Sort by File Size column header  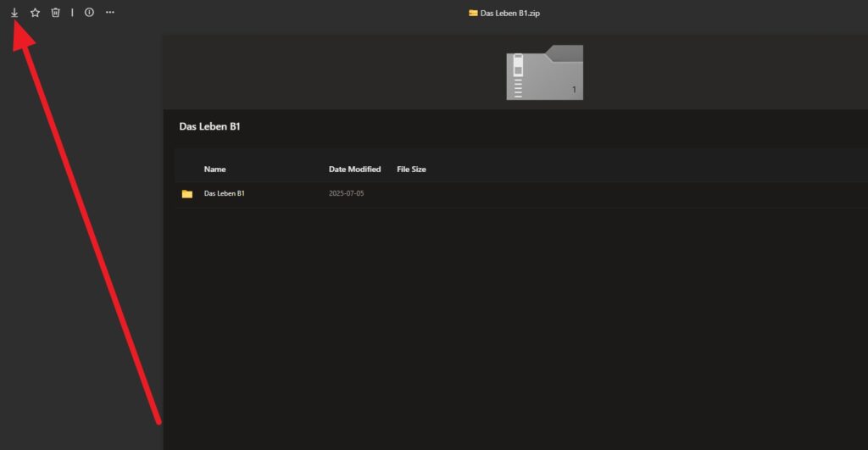(x=411, y=169)
